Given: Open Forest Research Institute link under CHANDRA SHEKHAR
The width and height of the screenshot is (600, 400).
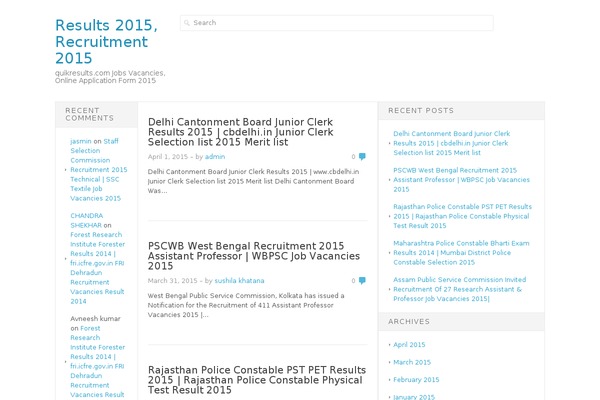Looking at the screenshot, I should tap(97, 268).
